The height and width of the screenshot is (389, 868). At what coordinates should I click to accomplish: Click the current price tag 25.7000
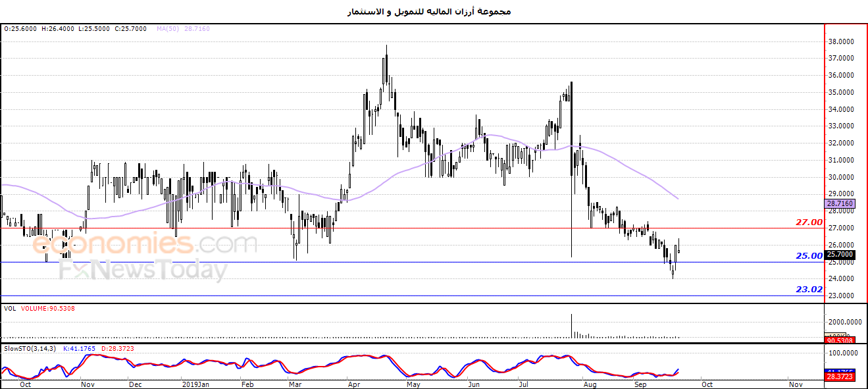[x=840, y=254]
